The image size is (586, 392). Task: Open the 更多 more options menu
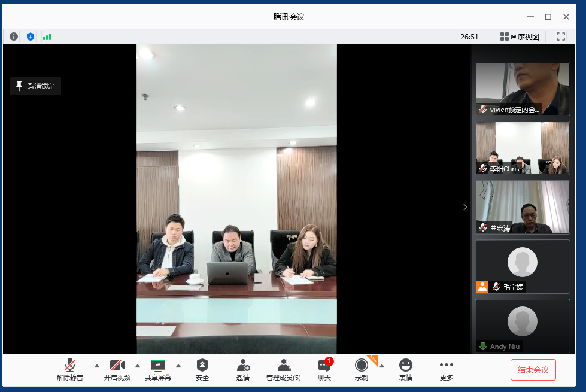447,370
